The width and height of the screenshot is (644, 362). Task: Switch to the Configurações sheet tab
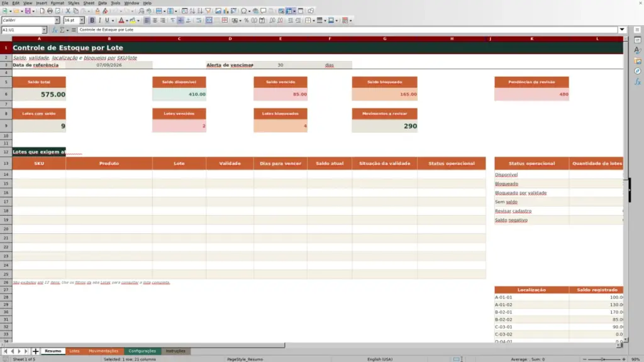pos(142,351)
